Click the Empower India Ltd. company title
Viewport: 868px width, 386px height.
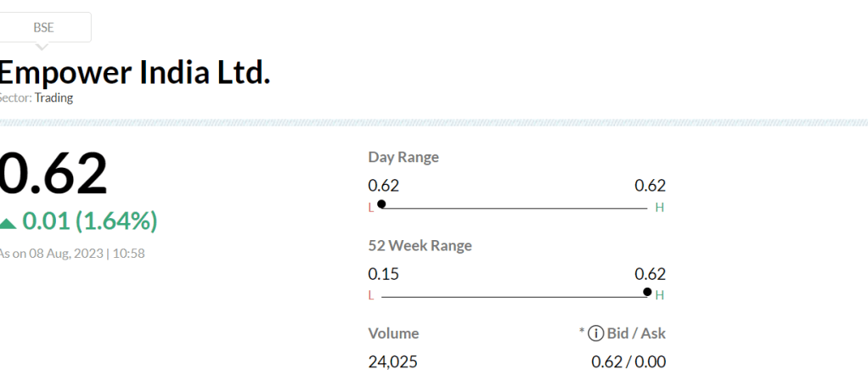coord(134,72)
